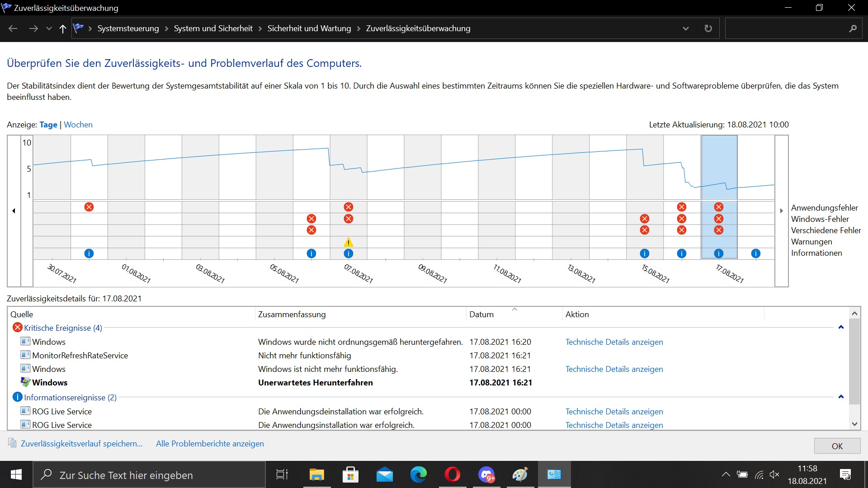
Task: Click the information icon on 18.08.2021
Action: (755, 253)
